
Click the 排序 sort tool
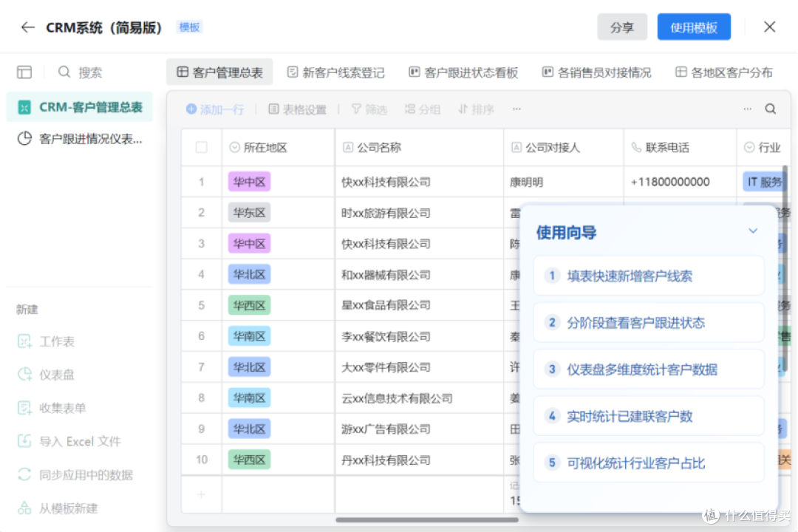click(477, 109)
